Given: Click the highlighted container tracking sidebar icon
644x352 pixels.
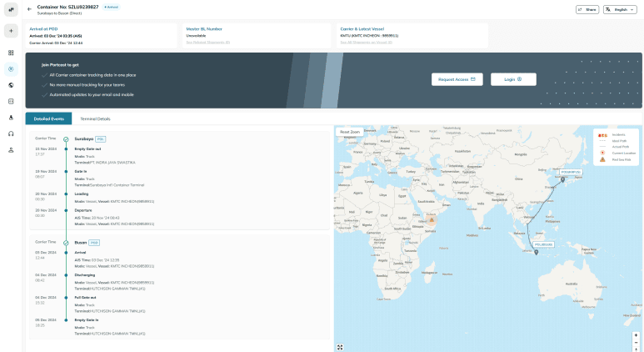Looking at the screenshot, I should pyautogui.click(x=11, y=69).
